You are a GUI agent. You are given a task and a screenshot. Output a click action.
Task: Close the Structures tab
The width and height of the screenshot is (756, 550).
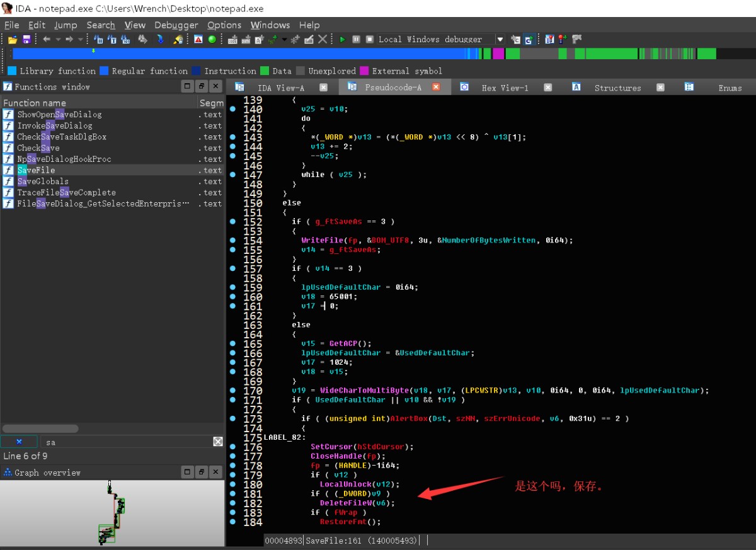pos(660,88)
